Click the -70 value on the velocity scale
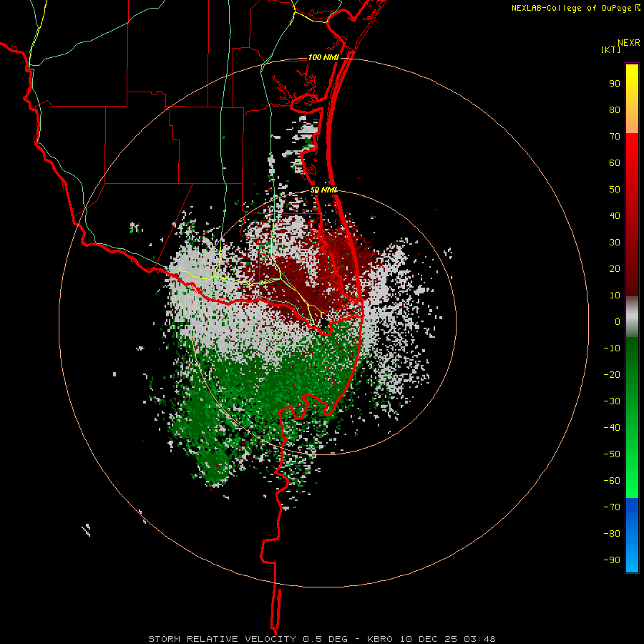This screenshot has height=644, width=644. click(x=612, y=507)
